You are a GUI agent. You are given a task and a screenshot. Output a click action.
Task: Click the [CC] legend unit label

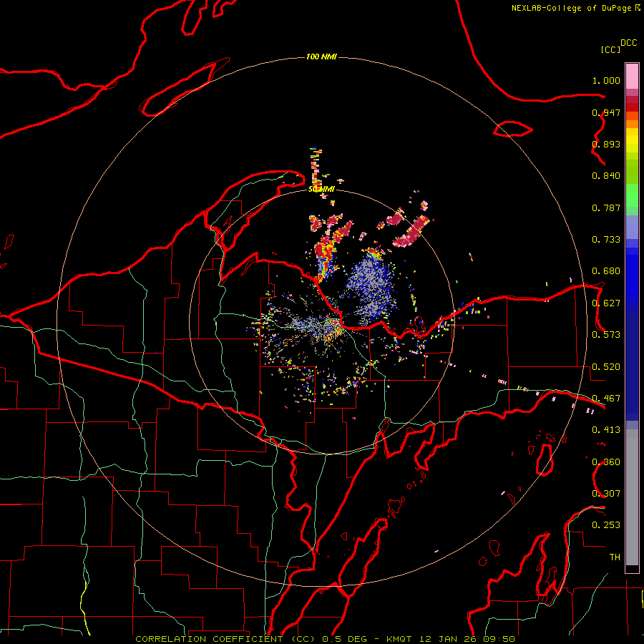[x=610, y=49]
